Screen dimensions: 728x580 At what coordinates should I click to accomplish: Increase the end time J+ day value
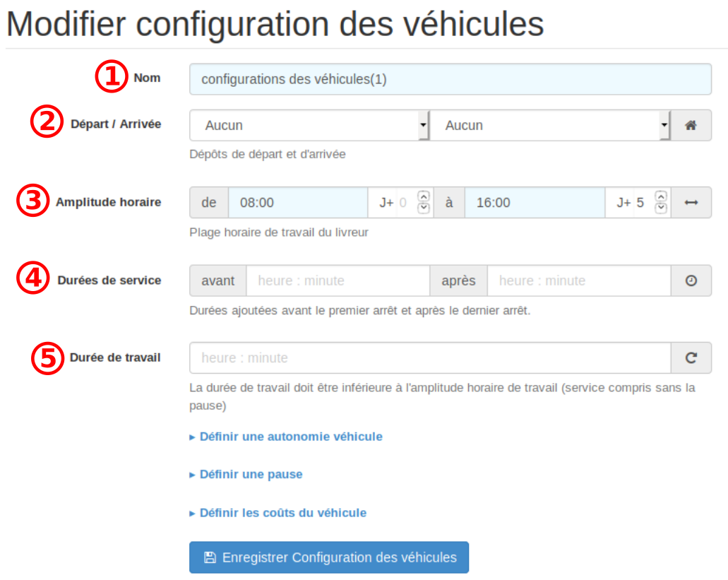[661, 197]
